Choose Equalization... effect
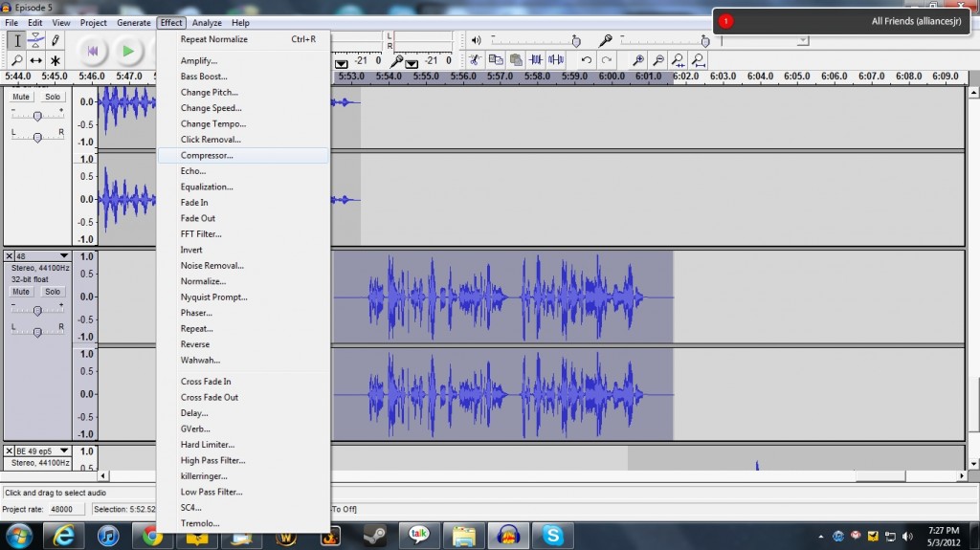The width and height of the screenshot is (980, 550). pos(243,187)
